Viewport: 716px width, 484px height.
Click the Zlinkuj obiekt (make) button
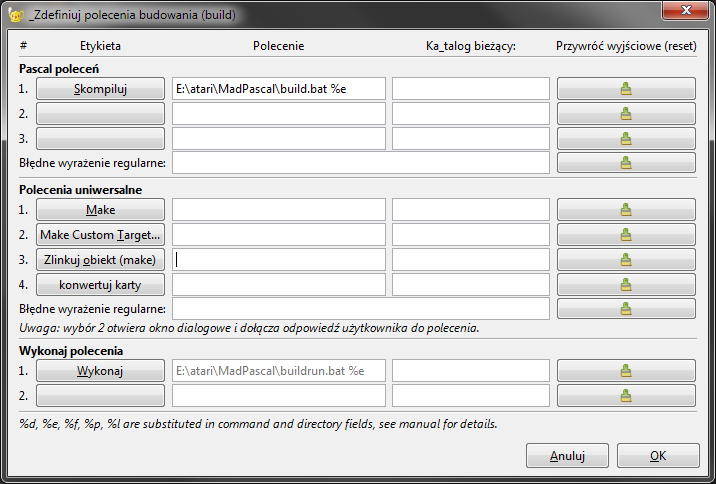(100, 259)
